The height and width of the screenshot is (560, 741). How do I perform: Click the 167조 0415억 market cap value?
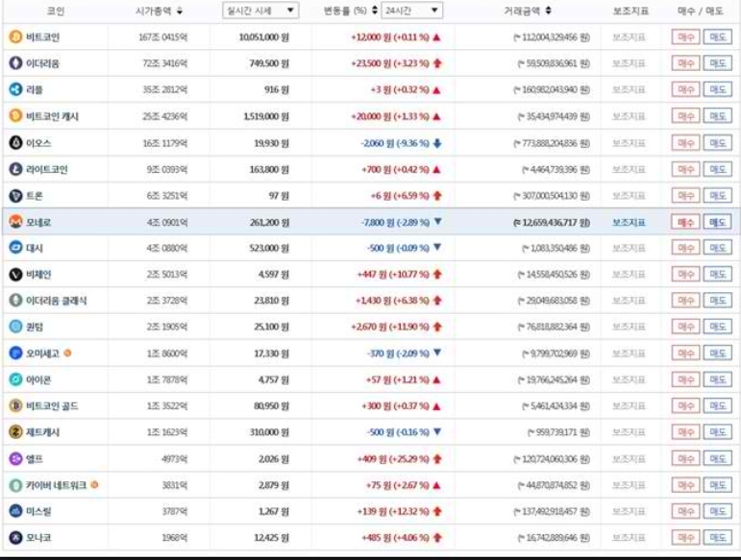[163, 37]
